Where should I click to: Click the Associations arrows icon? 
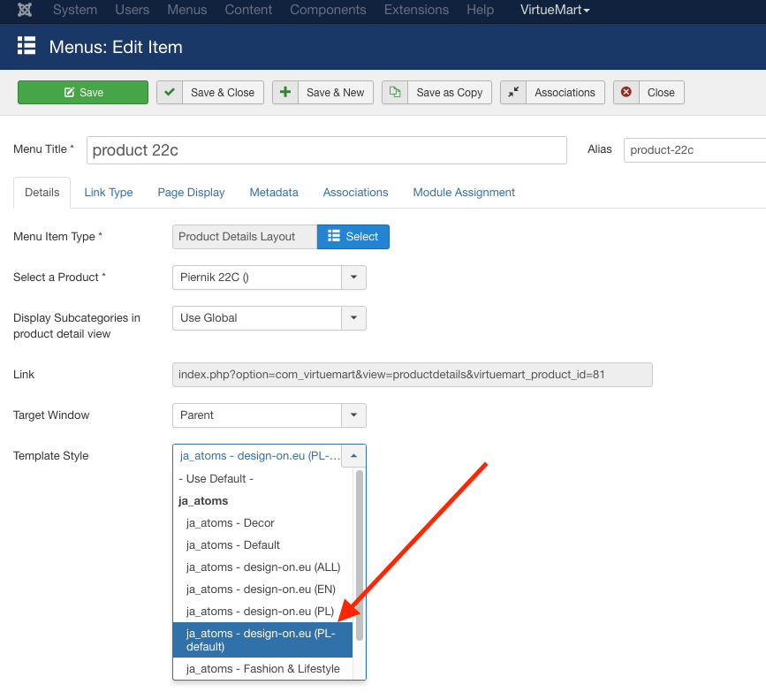513,92
